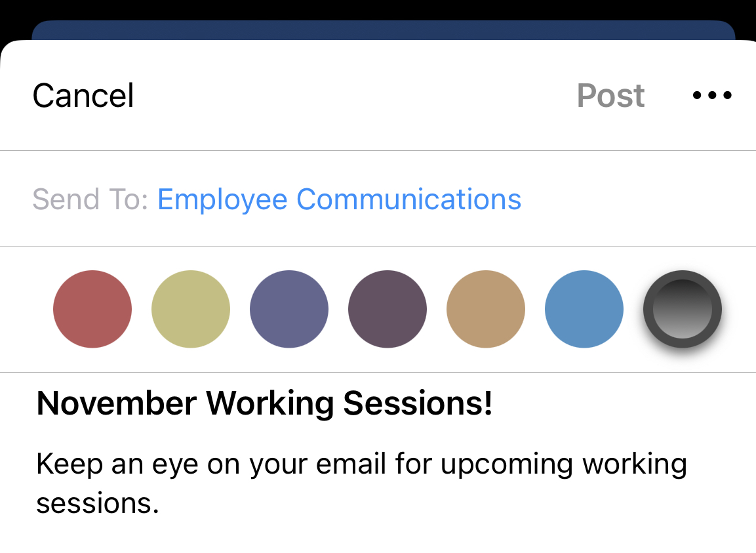The height and width of the screenshot is (553, 756).
Task: Tap Cancel to discard the post
Action: pyautogui.click(x=83, y=96)
